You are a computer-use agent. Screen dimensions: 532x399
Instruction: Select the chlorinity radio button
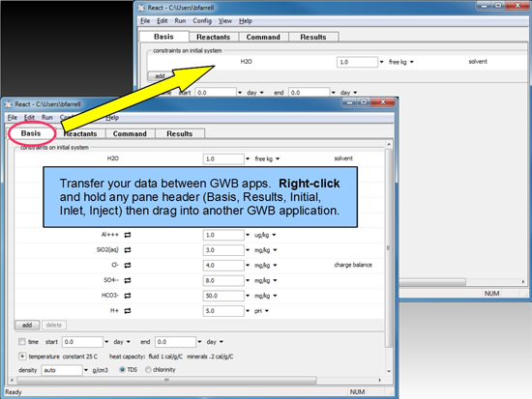click(148, 369)
